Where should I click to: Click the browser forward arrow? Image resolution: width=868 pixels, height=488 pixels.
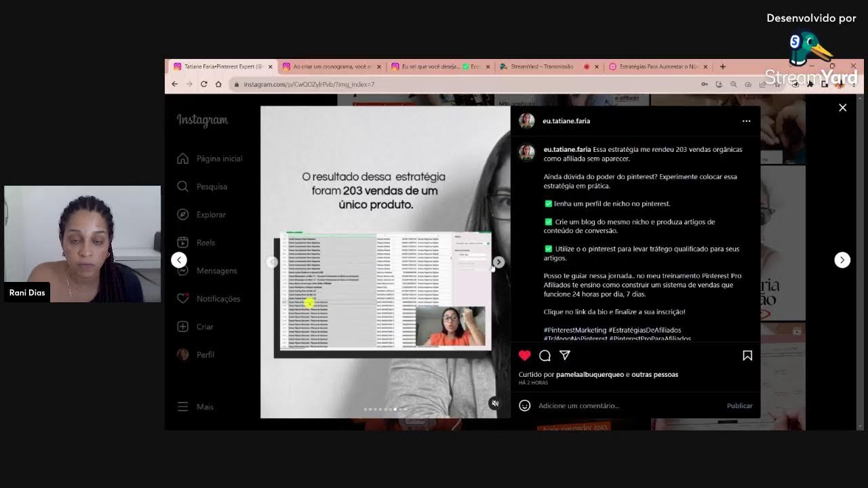click(189, 84)
